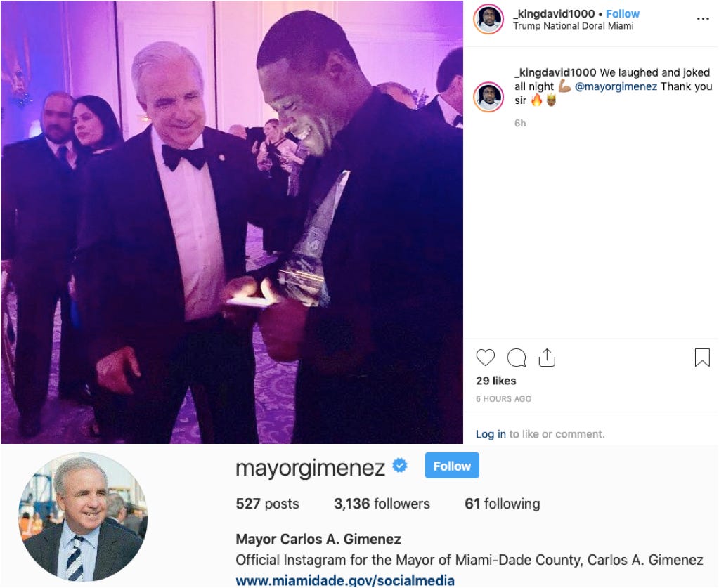719x588 pixels.
Task: Show the 29 likes list
Action: click(x=496, y=381)
